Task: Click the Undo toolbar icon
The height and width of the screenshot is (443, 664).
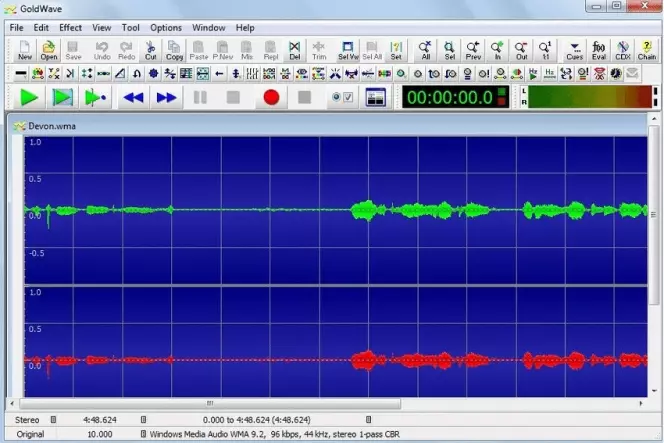Action: click(x=102, y=50)
